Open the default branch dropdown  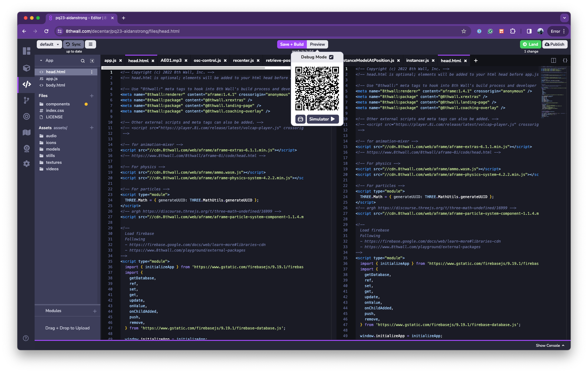point(49,44)
